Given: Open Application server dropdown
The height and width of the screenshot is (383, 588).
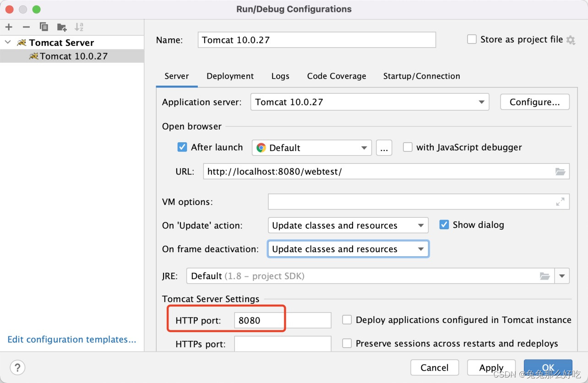Looking at the screenshot, I should [370, 102].
